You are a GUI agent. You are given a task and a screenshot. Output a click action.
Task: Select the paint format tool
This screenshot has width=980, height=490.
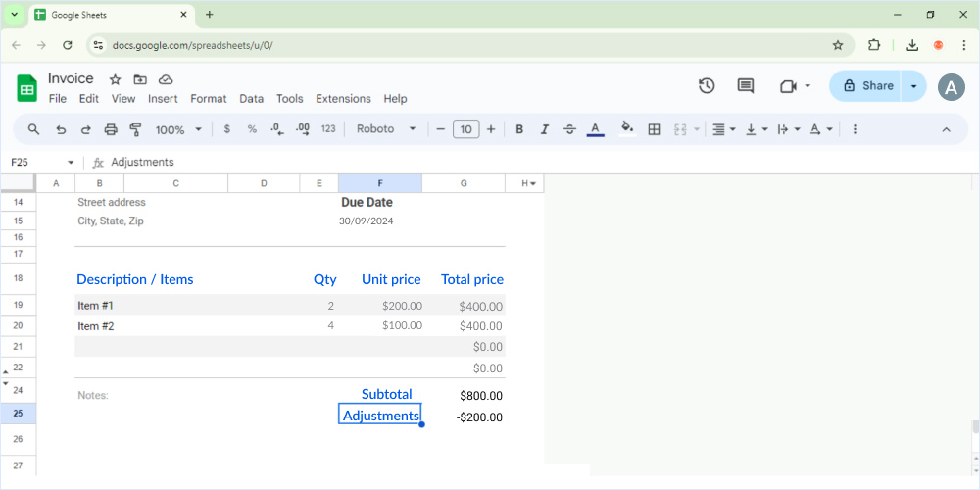[136, 129]
